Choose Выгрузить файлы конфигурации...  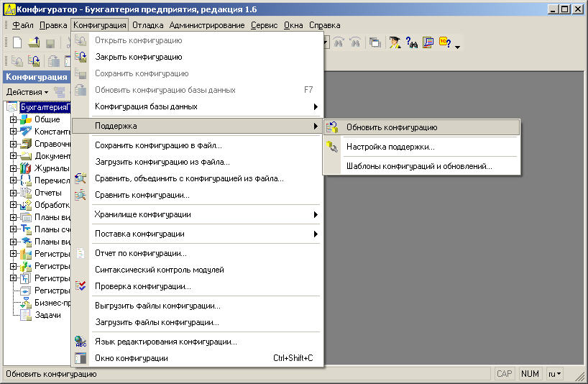197,306
